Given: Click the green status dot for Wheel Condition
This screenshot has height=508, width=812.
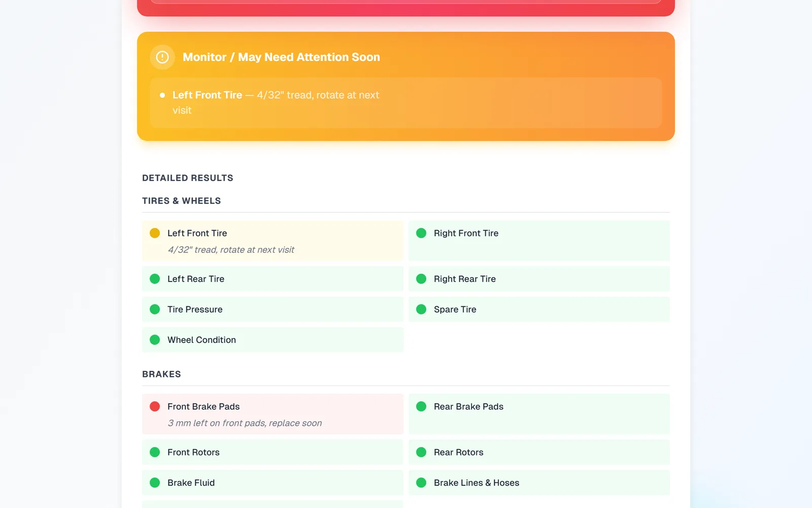Looking at the screenshot, I should pyautogui.click(x=155, y=340).
